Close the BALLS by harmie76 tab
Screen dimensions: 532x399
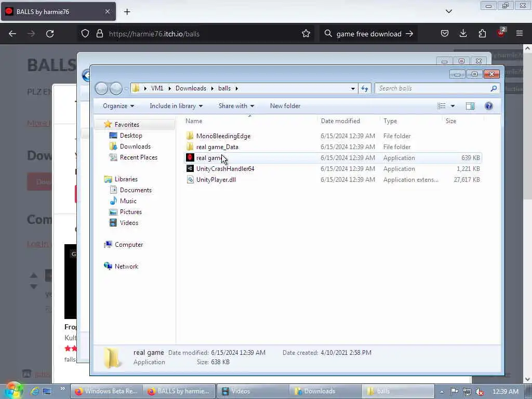[x=107, y=11]
